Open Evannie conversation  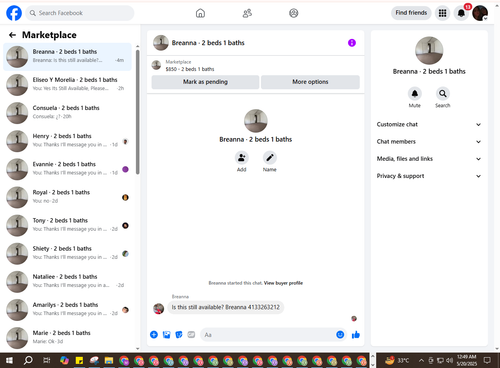click(67, 169)
